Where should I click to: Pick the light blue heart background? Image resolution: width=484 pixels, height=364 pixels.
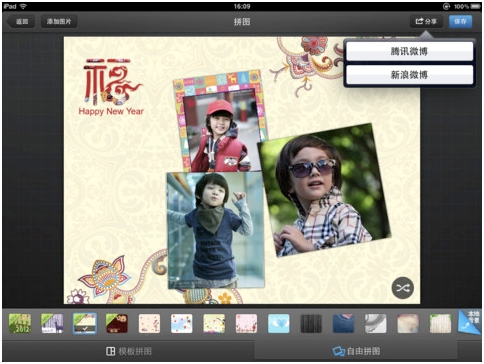pyautogui.click(x=279, y=323)
